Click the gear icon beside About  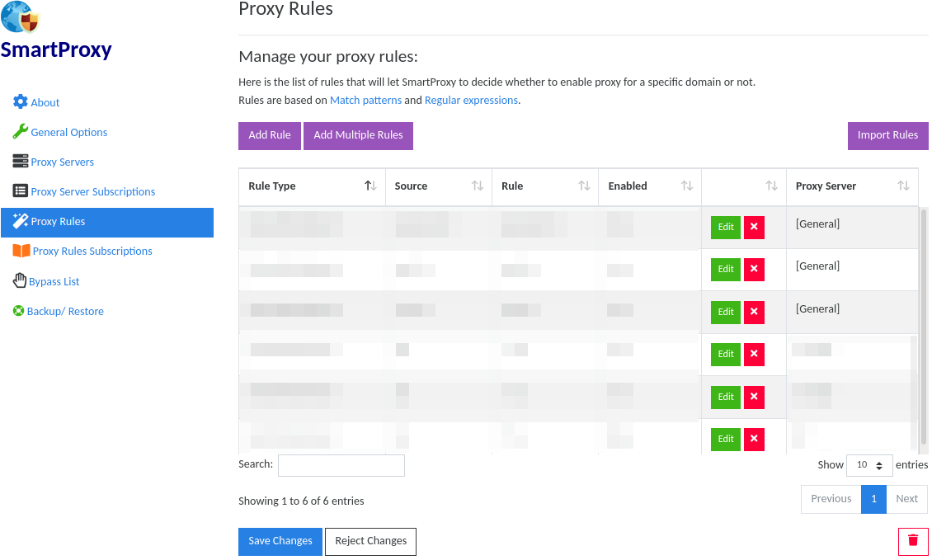tap(21, 102)
